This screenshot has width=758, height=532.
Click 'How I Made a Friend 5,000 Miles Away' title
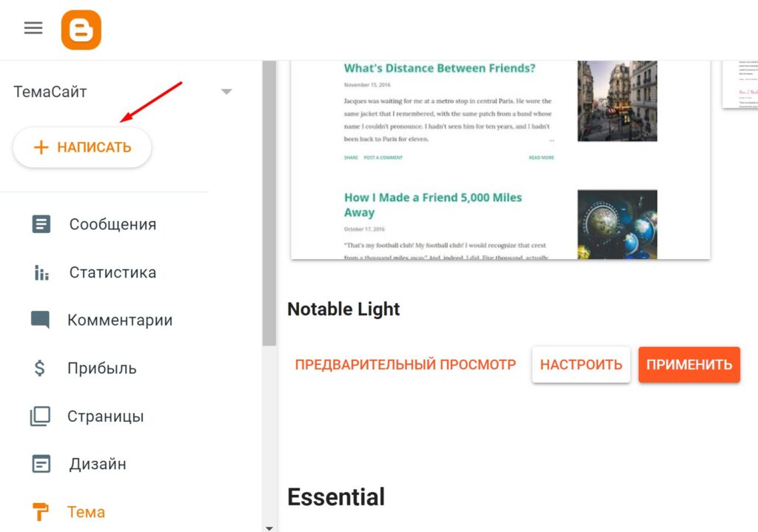(x=432, y=205)
